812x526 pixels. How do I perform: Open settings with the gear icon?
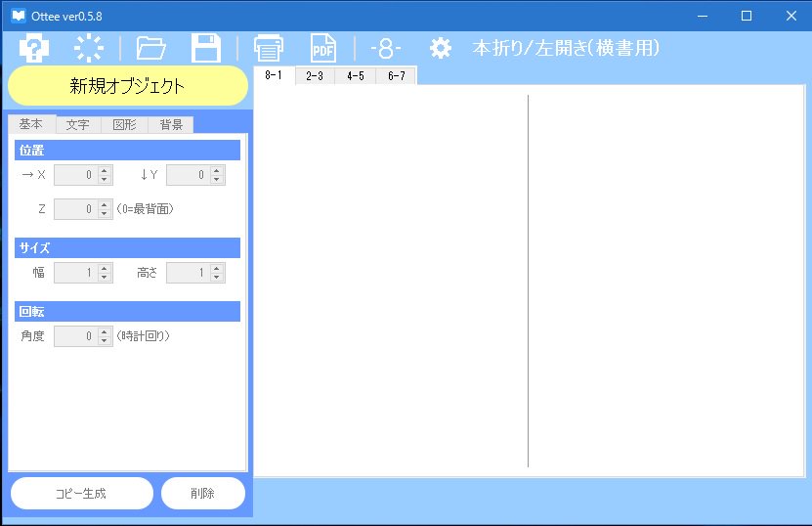[440, 48]
